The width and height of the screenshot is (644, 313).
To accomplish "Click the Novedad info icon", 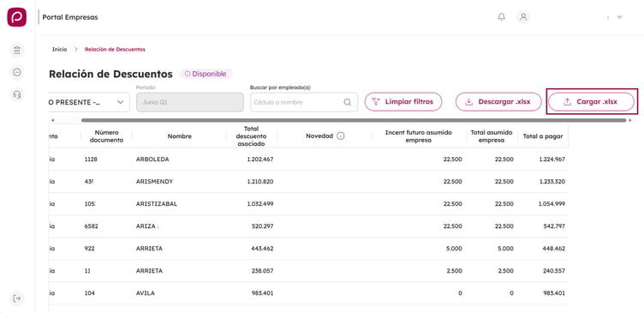I will (x=341, y=136).
